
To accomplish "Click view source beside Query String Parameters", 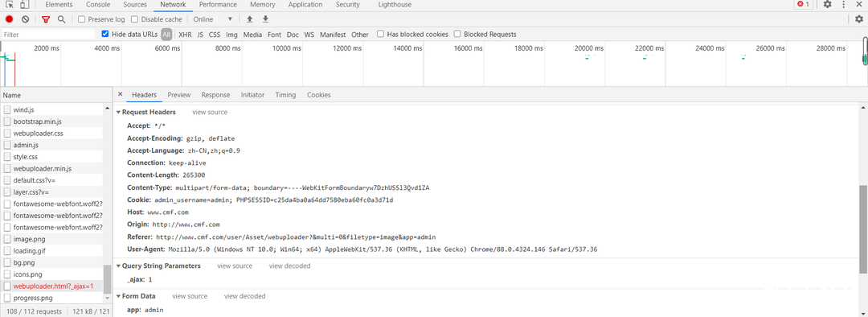I will [235, 266].
